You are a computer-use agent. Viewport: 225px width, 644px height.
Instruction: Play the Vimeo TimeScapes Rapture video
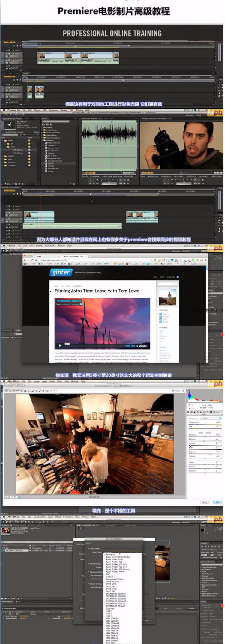(x=60, y=345)
